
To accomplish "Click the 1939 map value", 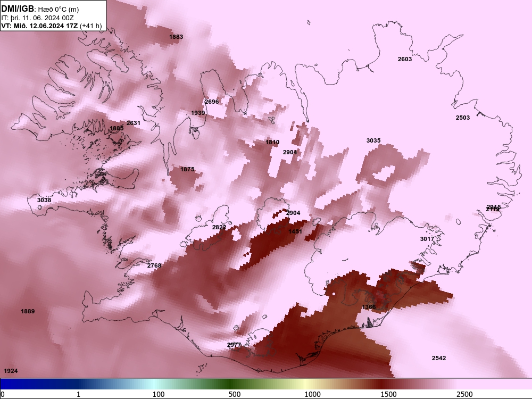I will pyautogui.click(x=198, y=113).
